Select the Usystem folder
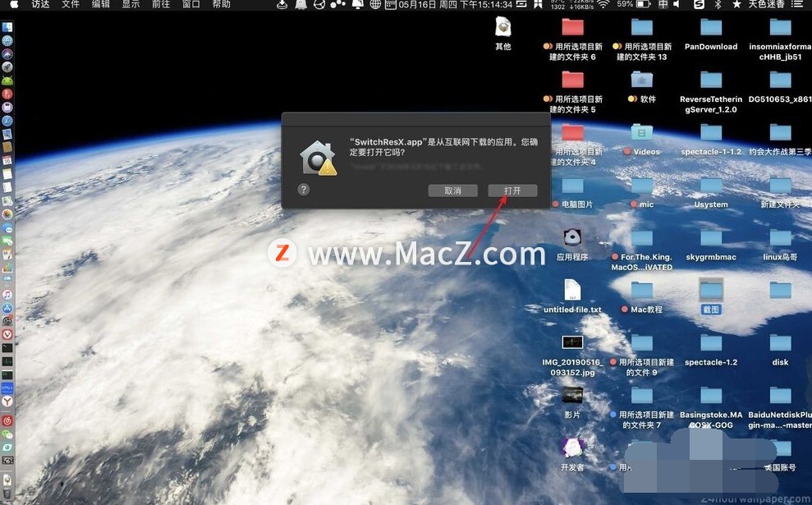 pyautogui.click(x=711, y=192)
